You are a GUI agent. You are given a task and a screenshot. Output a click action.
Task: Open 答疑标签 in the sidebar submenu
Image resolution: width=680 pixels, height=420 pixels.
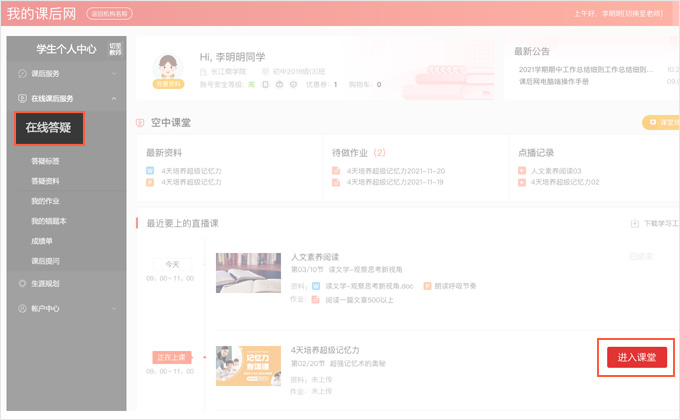coord(45,161)
